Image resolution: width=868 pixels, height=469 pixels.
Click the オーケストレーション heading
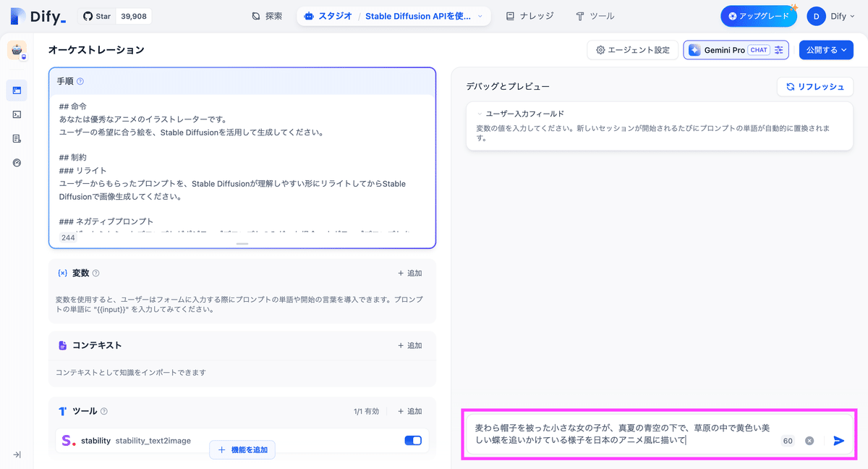(x=96, y=50)
